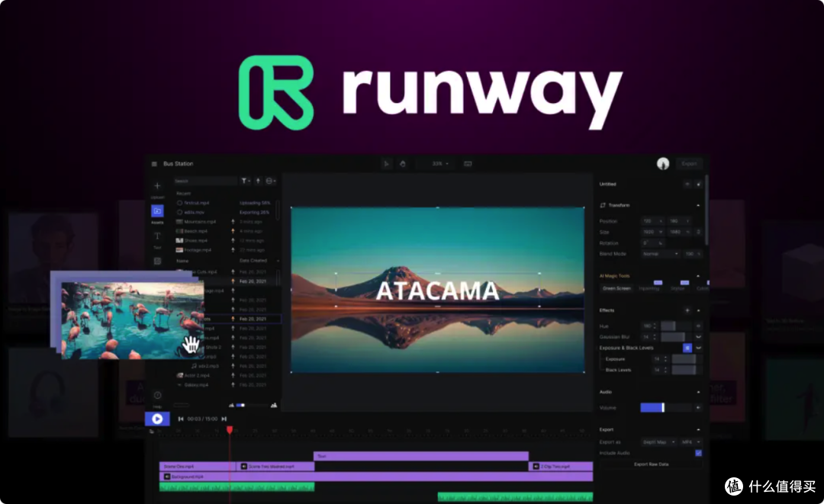Adjust the thumbnail size slider

pyautogui.click(x=253, y=406)
